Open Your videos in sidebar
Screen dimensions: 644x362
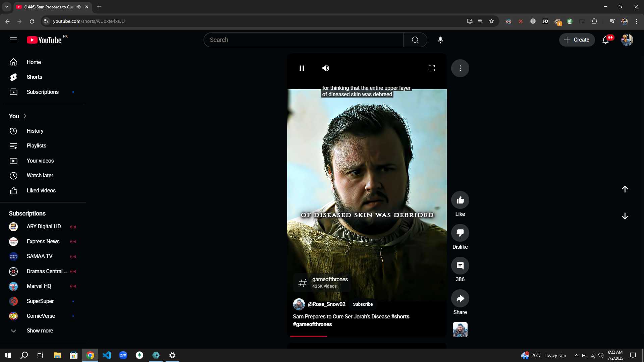[x=43, y=161]
